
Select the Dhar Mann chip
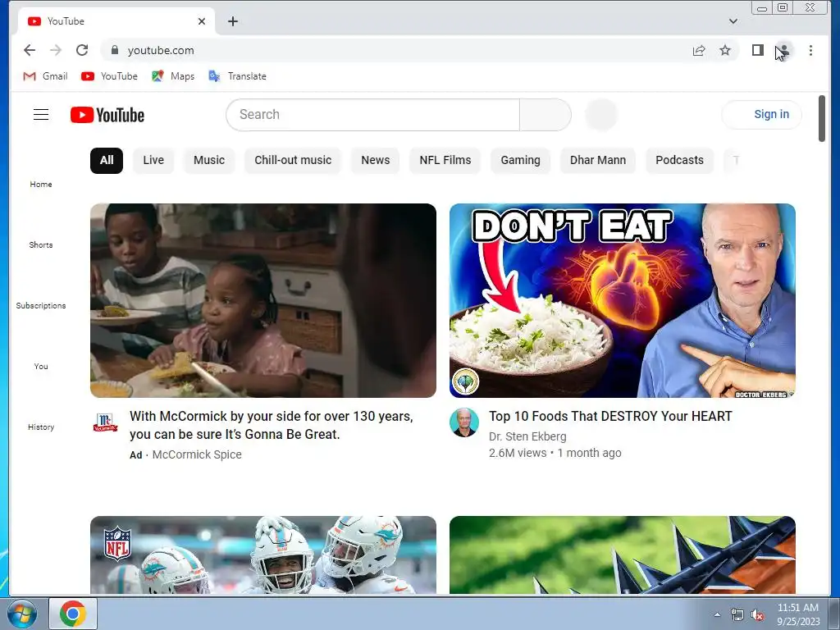(x=598, y=160)
